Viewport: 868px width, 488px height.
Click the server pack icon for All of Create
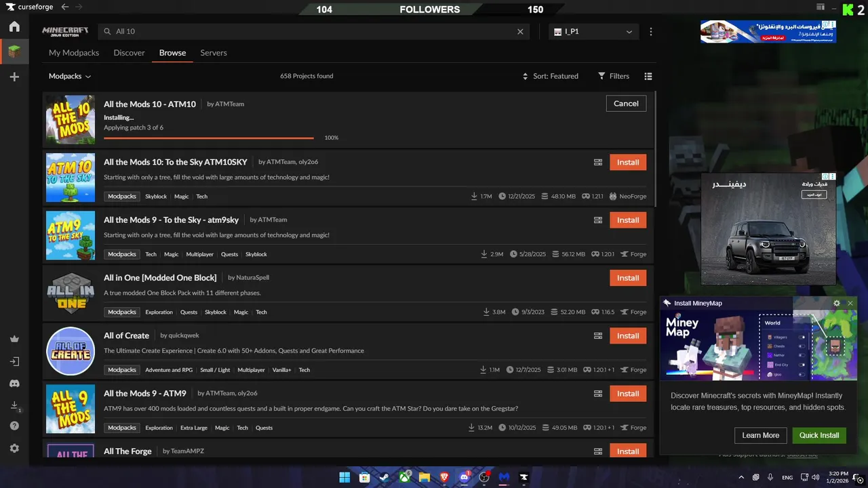598,336
